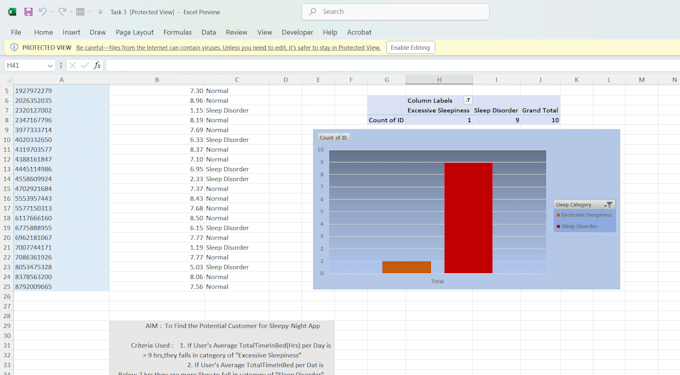The image size is (680, 375).
Task: Expand the Name Box dropdown arrow
Action: click(x=50, y=65)
